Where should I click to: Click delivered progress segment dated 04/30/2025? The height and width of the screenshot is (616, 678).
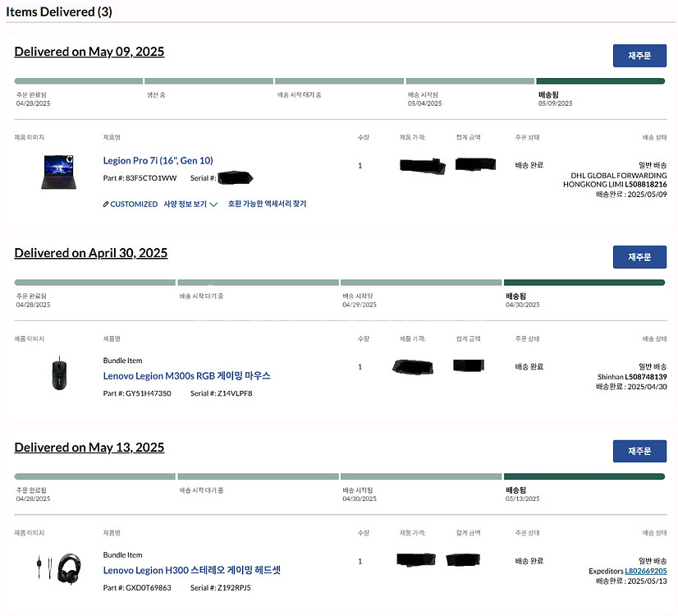click(x=584, y=283)
